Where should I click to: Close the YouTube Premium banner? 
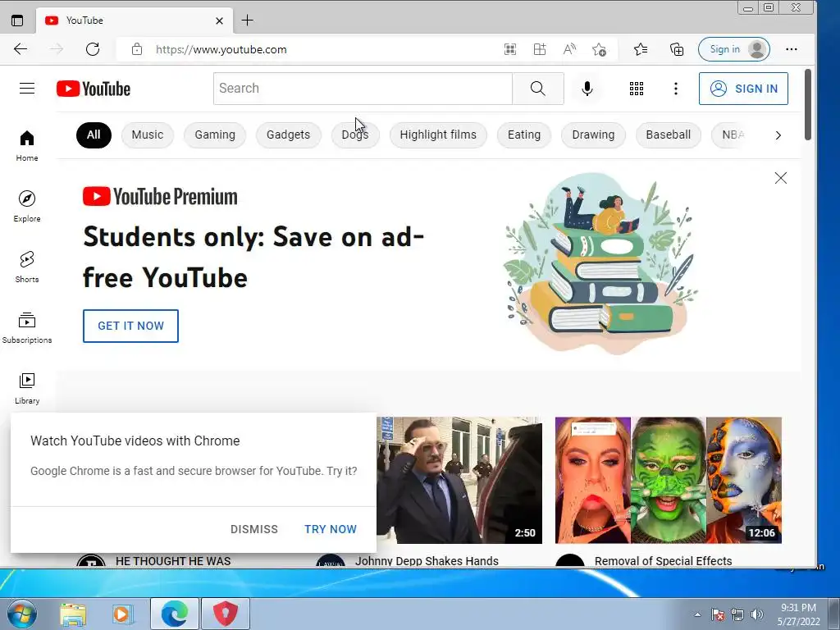coord(781,178)
